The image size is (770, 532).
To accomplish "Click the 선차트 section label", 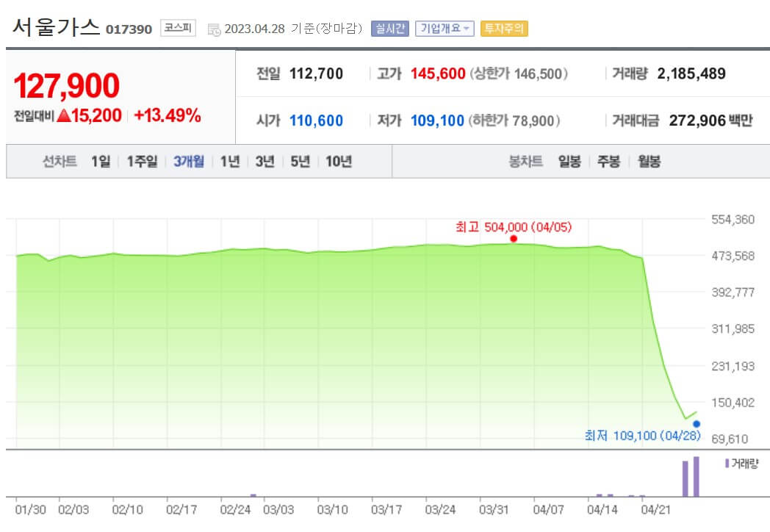I will point(60,161).
